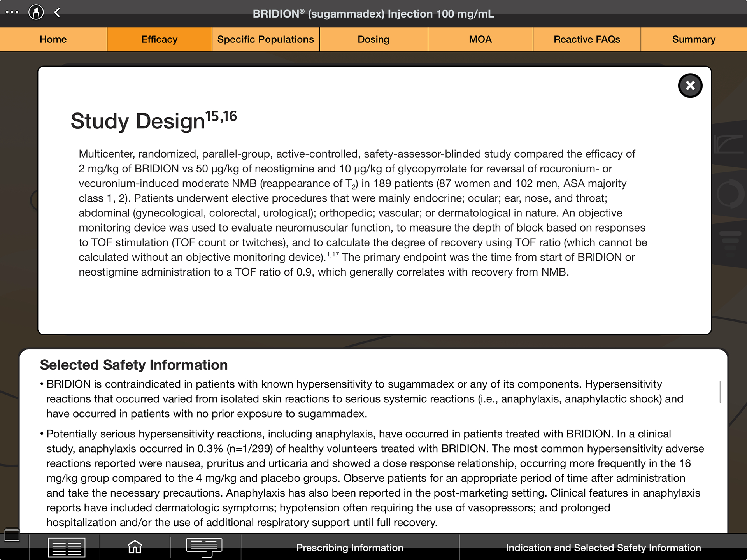Click the 1,17 reference superscript
This screenshot has height=560, width=747.
click(x=333, y=255)
